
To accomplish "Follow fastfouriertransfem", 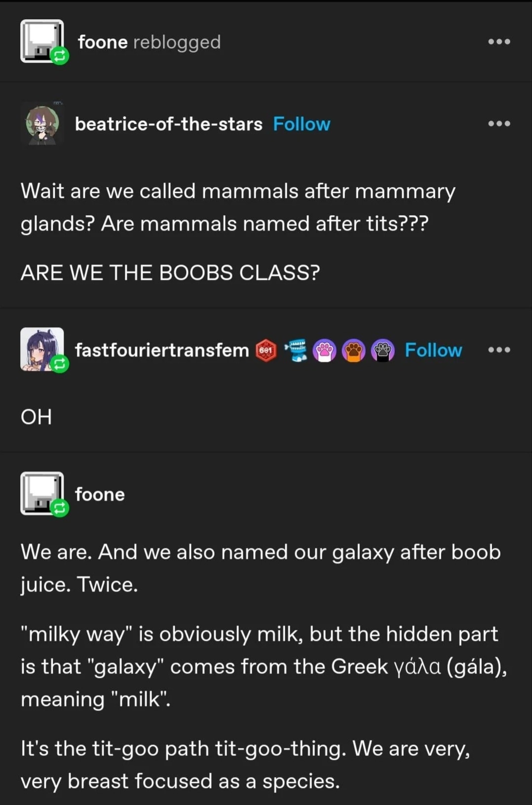I will 433,350.
